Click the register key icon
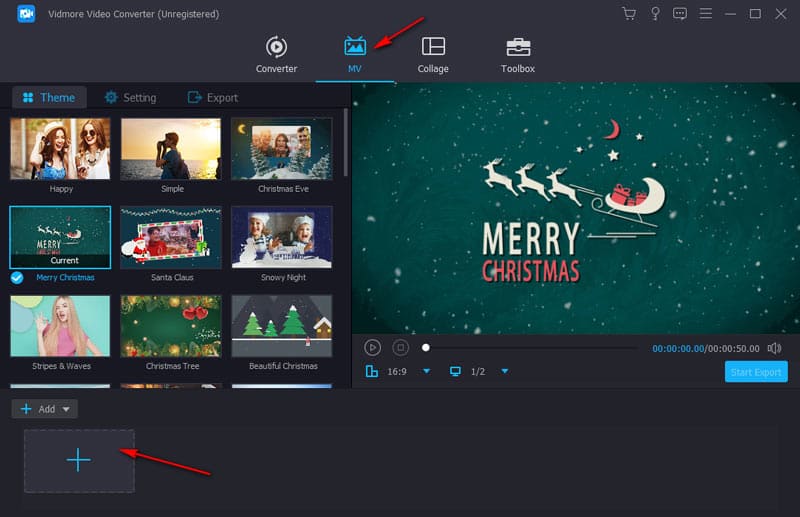The height and width of the screenshot is (517, 800). coord(655,14)
